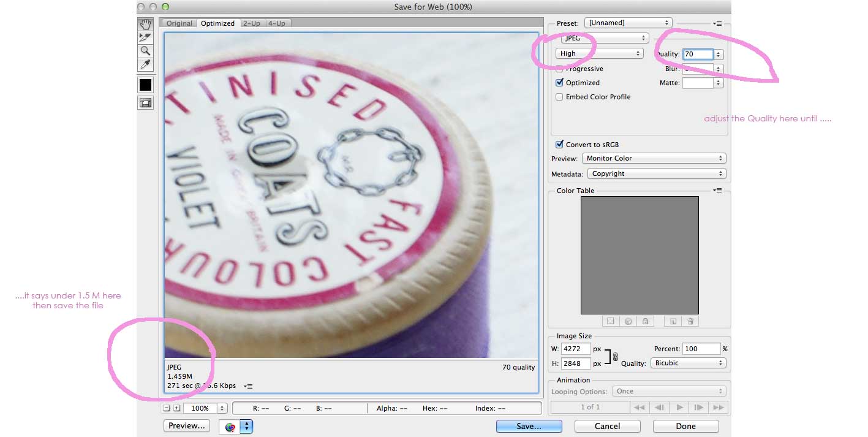Open the Preview Monitor Color dropdown
868x437 pixels.
654,158
